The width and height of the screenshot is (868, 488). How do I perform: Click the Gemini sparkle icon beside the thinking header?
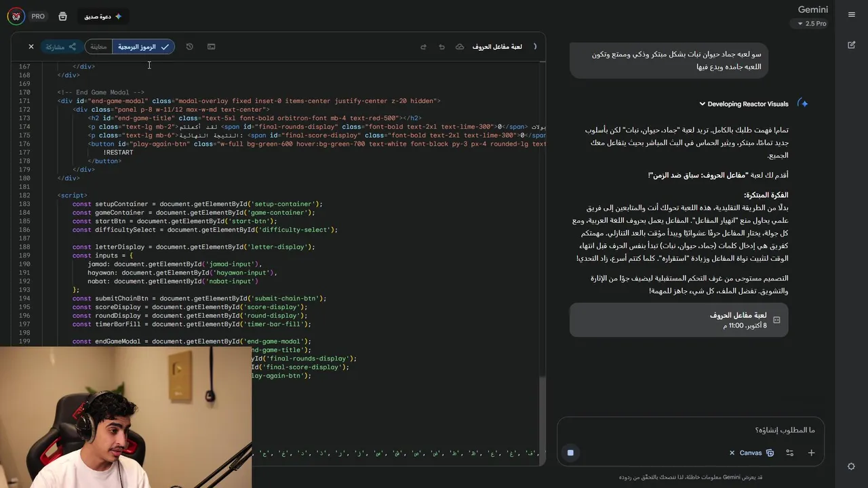pyautogui.click(x=804, y=104)
